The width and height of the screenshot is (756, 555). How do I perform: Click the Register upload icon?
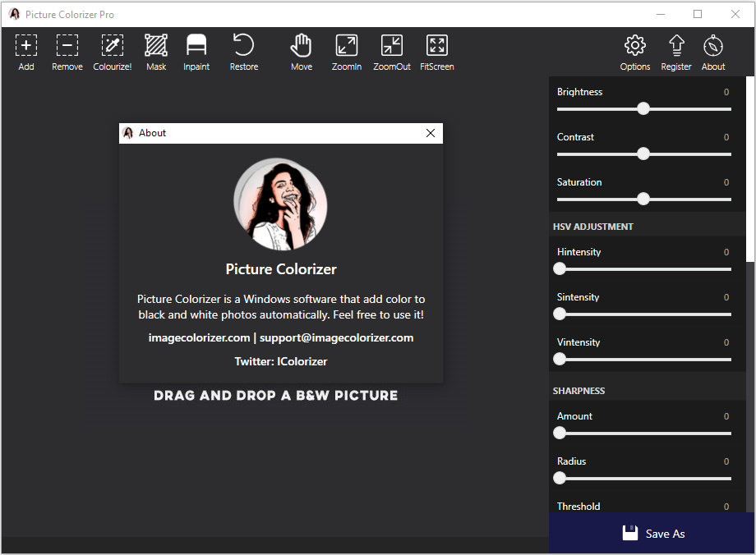tap(676, 46)
